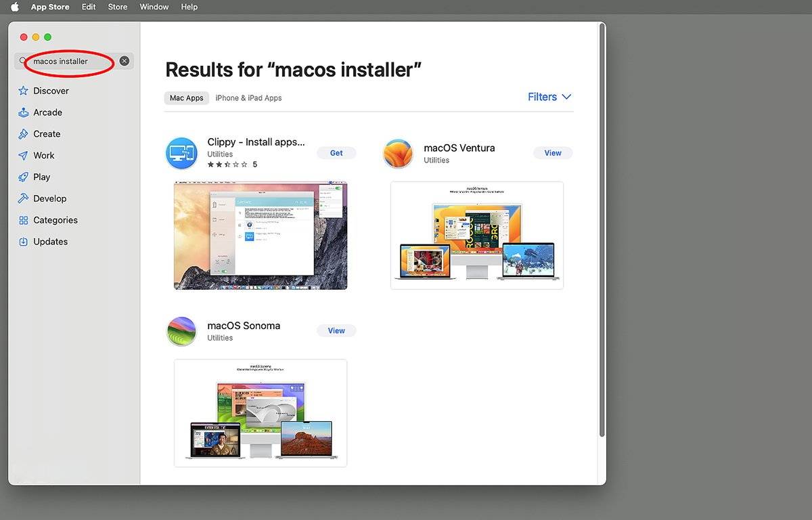Get the Clippy app
Image resolution: width=812 pixels, height=520 pixels.
click(336, 153)
